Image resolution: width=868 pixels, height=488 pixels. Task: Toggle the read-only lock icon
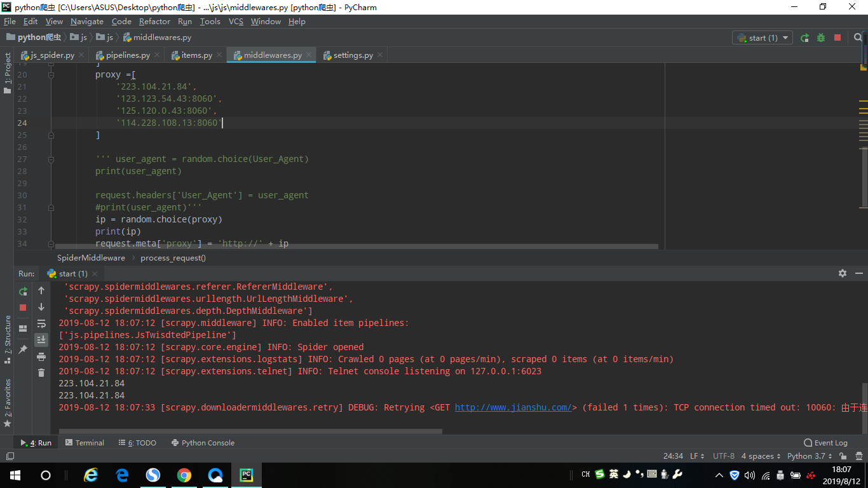842,456
